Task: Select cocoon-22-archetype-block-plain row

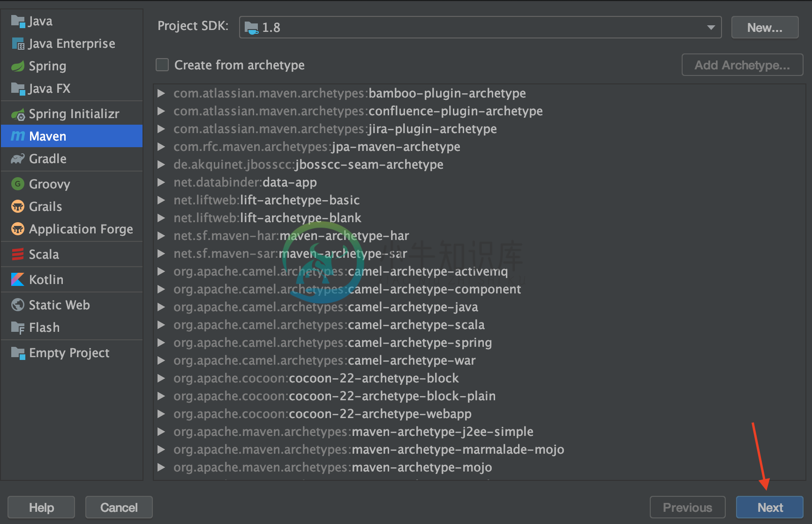Action: (479, 396)
